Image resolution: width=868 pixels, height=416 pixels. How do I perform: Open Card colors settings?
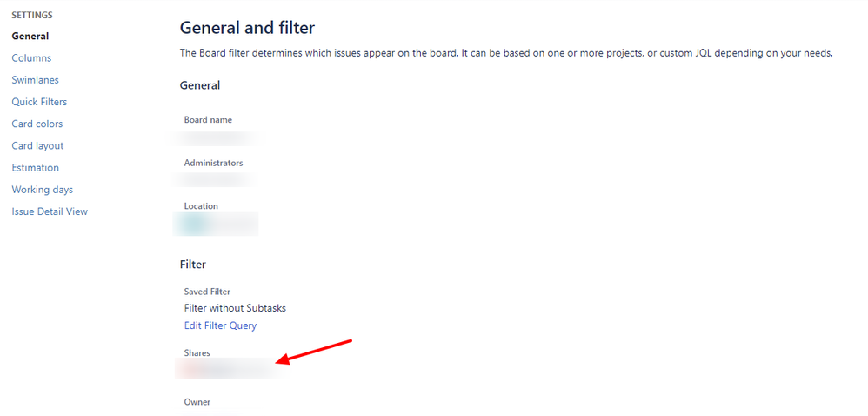point(37,124)
